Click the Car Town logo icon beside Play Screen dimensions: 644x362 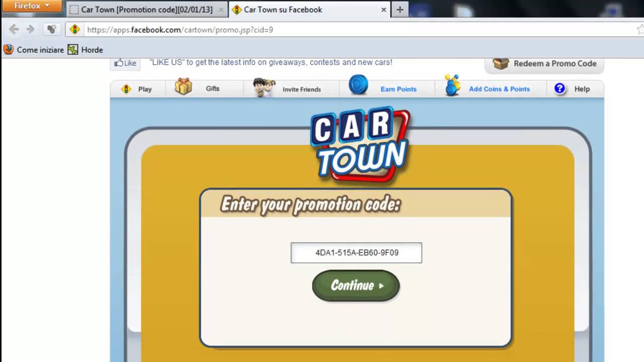(126, 89)
